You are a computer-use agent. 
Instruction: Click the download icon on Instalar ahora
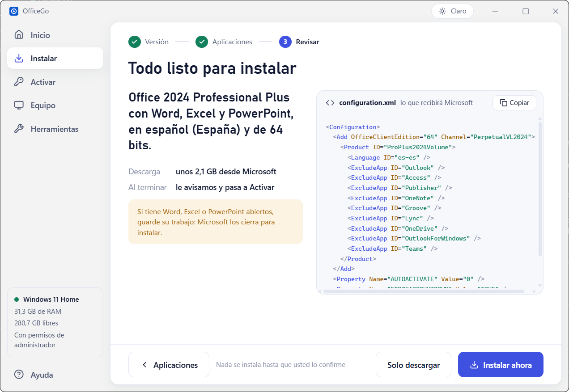point(474,365)
